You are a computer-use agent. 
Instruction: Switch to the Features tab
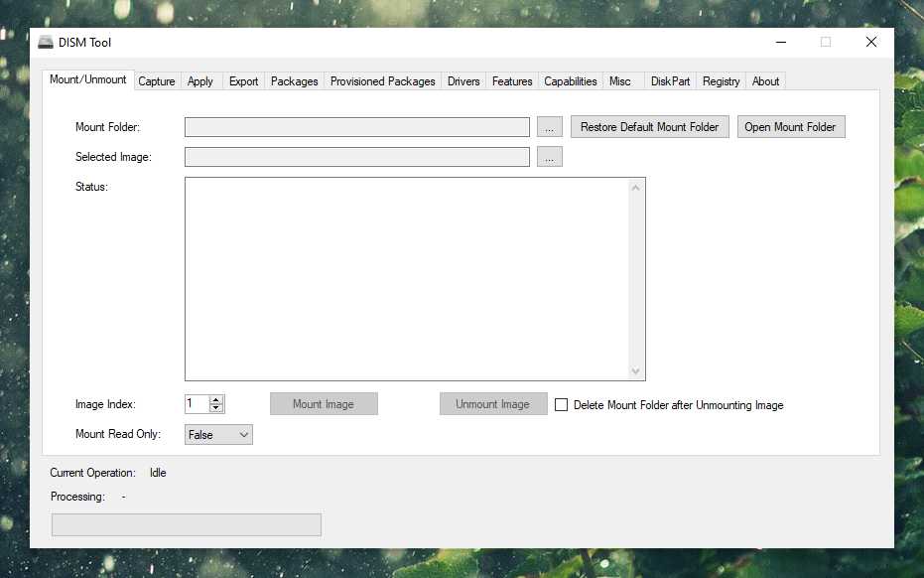click(x=512, y=81)
